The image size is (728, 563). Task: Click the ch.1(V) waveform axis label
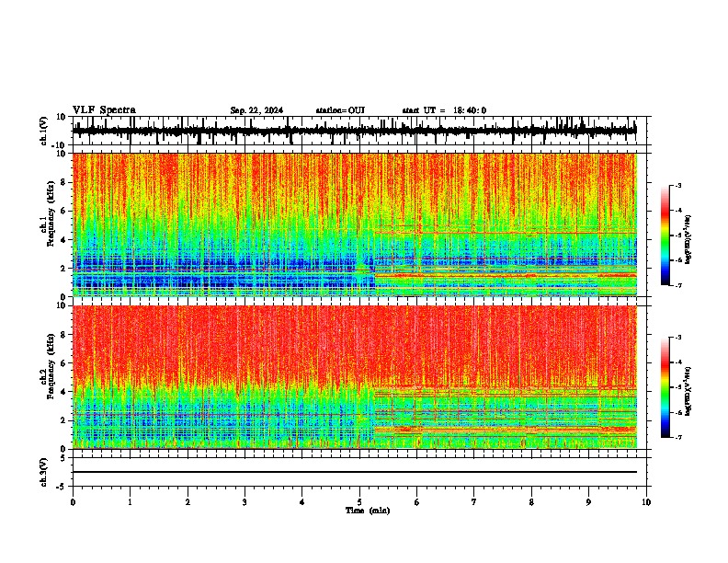(44, 131)
